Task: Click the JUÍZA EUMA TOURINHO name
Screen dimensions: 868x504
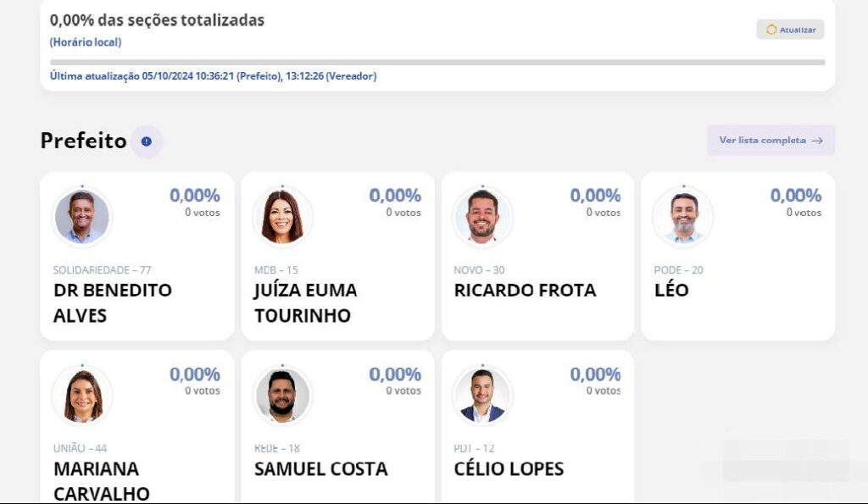Action: tap(305, 302)
